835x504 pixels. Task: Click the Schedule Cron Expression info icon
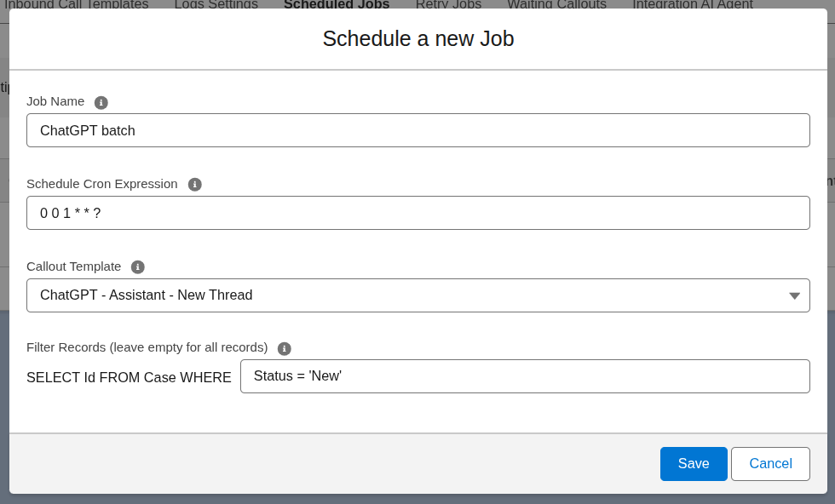coord(195,185)
